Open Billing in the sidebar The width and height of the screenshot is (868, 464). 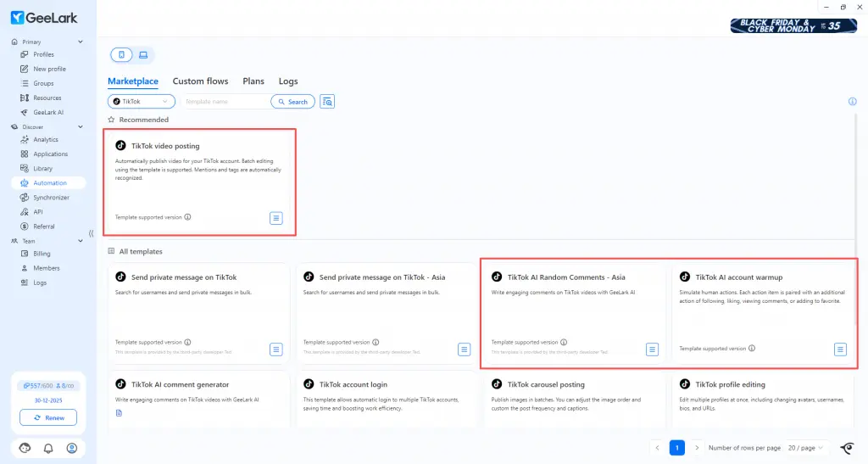pos(42,254)
